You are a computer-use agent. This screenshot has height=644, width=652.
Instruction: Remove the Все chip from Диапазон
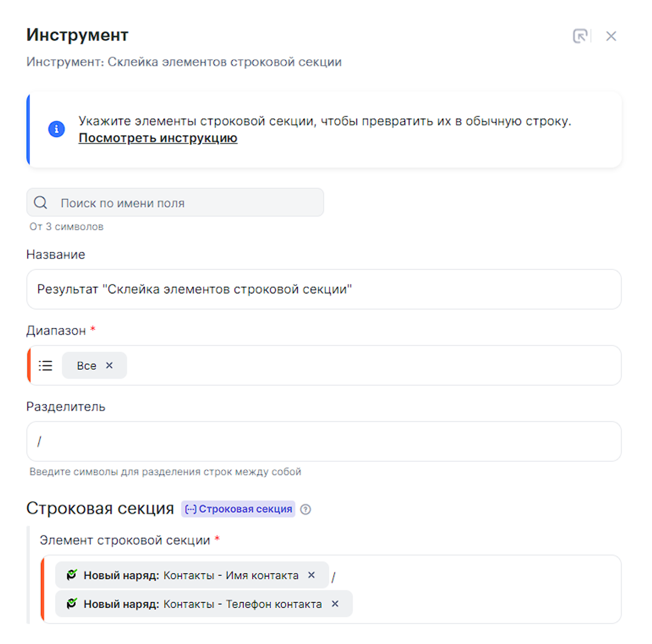109,365
